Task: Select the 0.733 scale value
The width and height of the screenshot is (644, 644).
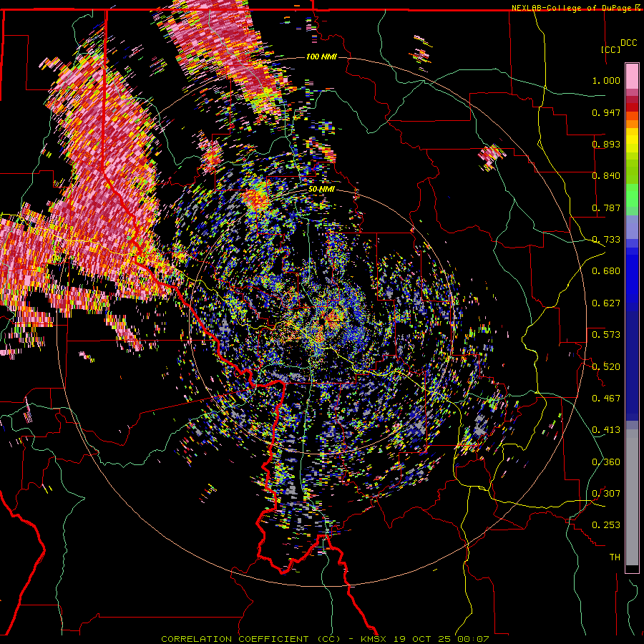Action: coord(606,240)
